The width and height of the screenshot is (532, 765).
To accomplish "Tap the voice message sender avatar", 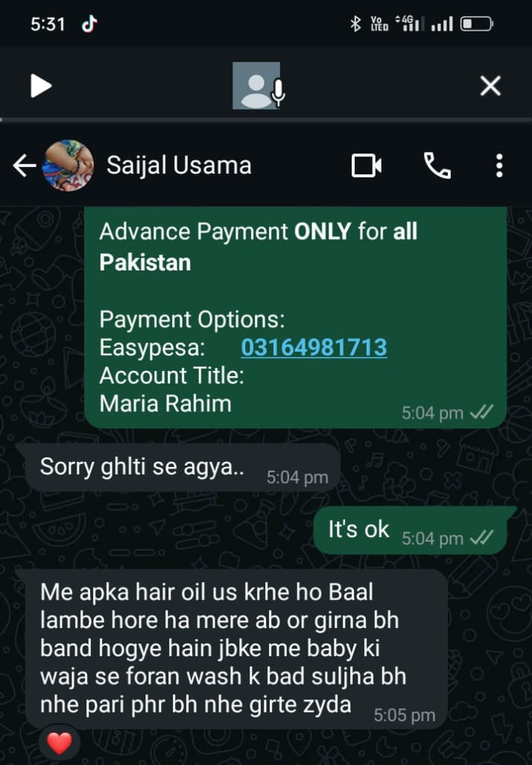I will tap(256, 86).
